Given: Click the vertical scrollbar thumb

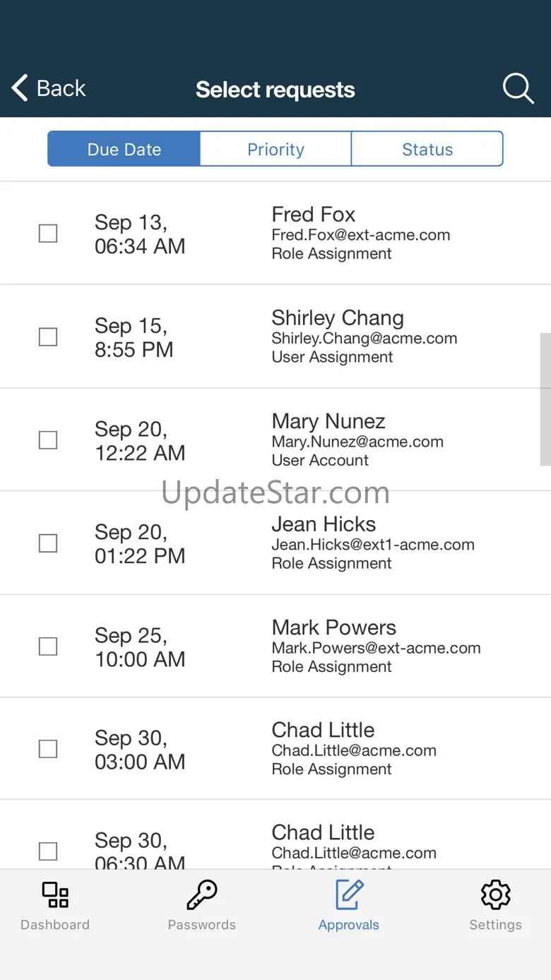Looking at the screenshot, I should (545, 399).
